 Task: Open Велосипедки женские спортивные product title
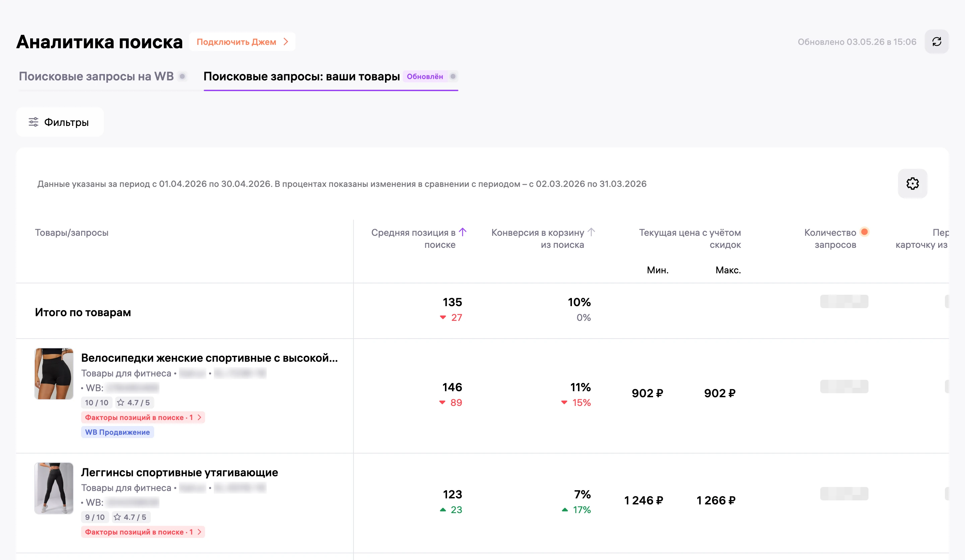tap(209, 358)
